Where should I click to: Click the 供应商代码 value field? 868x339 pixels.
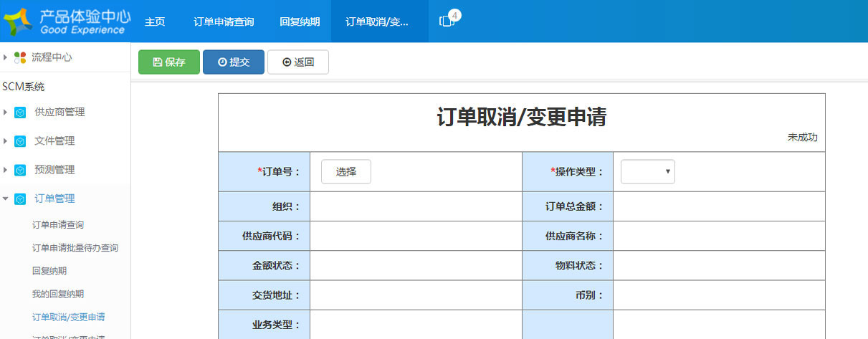416,236
